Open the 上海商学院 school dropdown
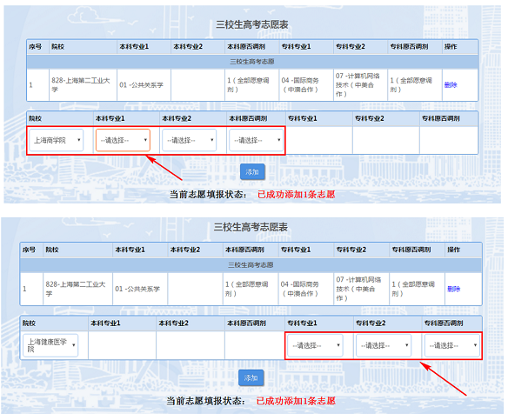Image resolution: width=508 pixels, height=420 pixels. click(56, 140)
